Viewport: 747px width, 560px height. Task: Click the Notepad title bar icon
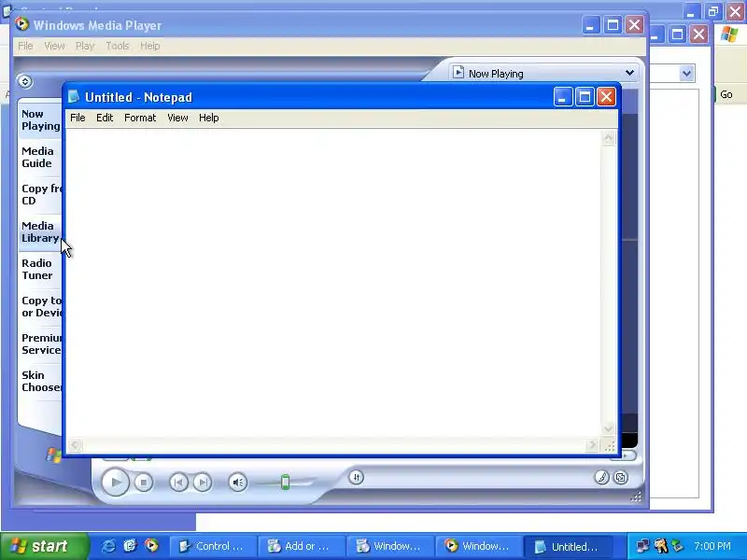[74, 97]
